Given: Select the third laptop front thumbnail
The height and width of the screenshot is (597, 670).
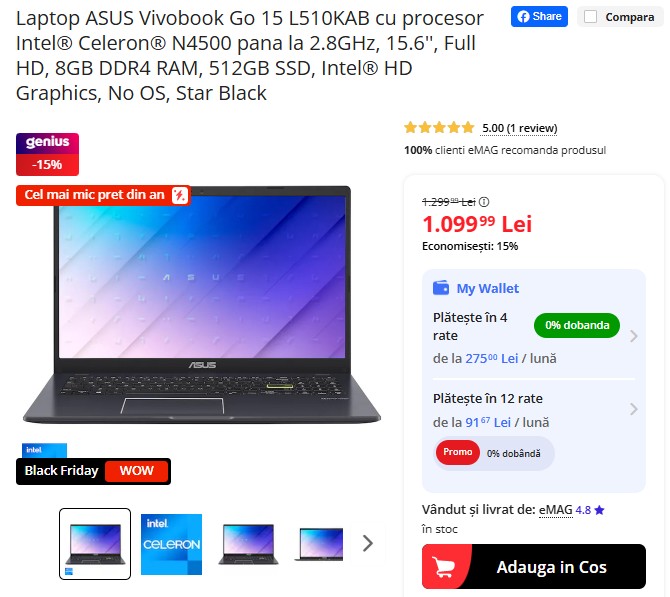Looking at the screenshot, I should tap(248, 544).
